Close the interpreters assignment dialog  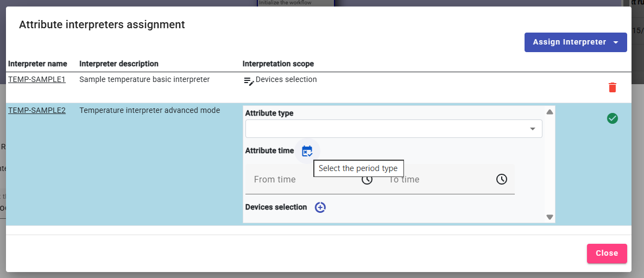coord(607,254)
